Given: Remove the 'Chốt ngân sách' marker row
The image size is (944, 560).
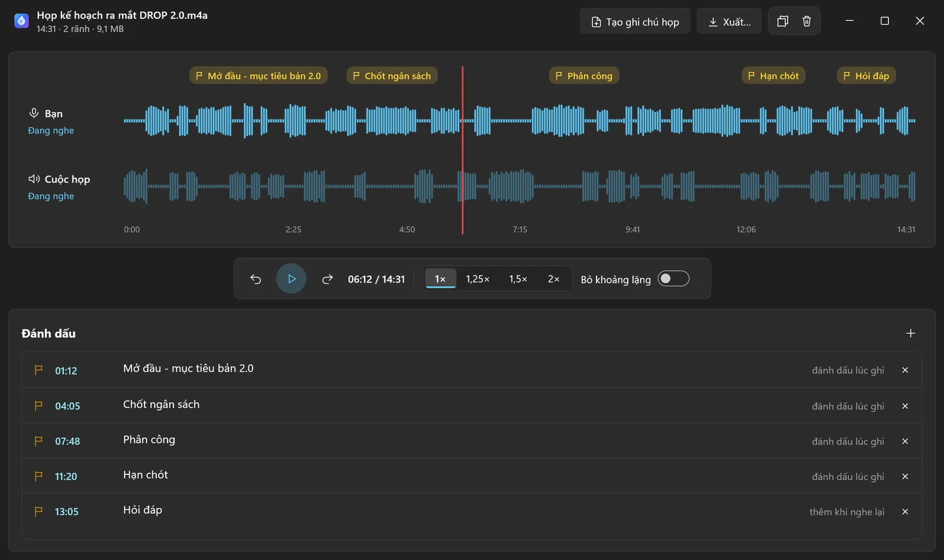Looking at the screenshot, I should click(x=905, y=406).
